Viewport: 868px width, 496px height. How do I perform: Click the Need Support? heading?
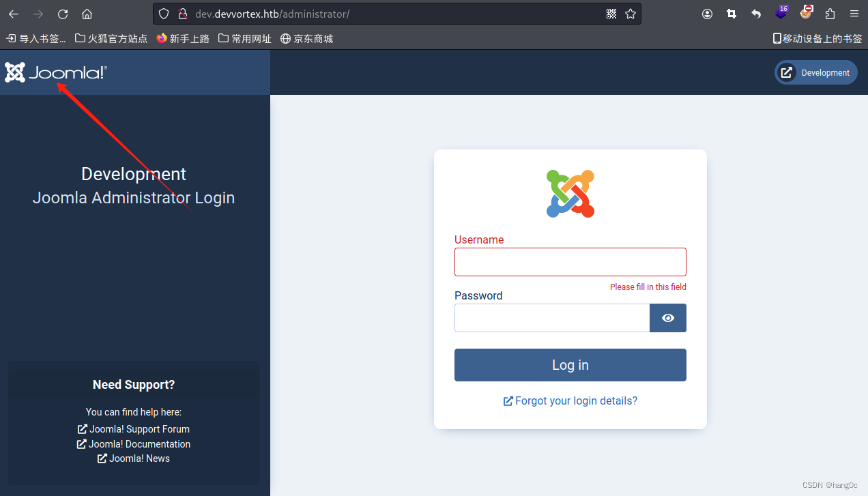pyautogui.click(x=134, y=385)
